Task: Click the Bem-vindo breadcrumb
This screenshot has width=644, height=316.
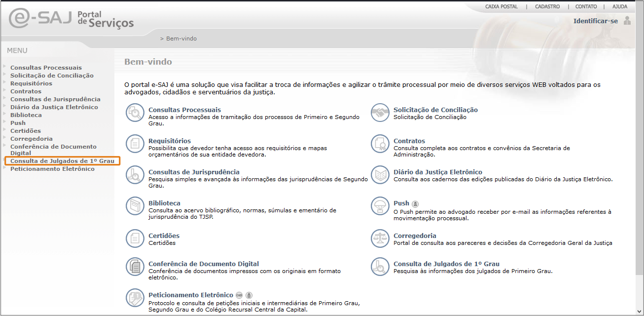Action: click(181, 39)
